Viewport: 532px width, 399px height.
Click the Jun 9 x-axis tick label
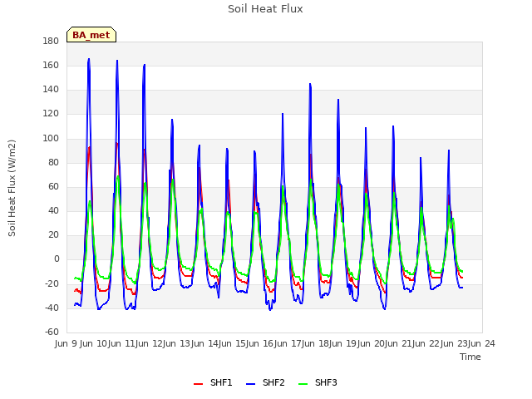pos(66,343)
